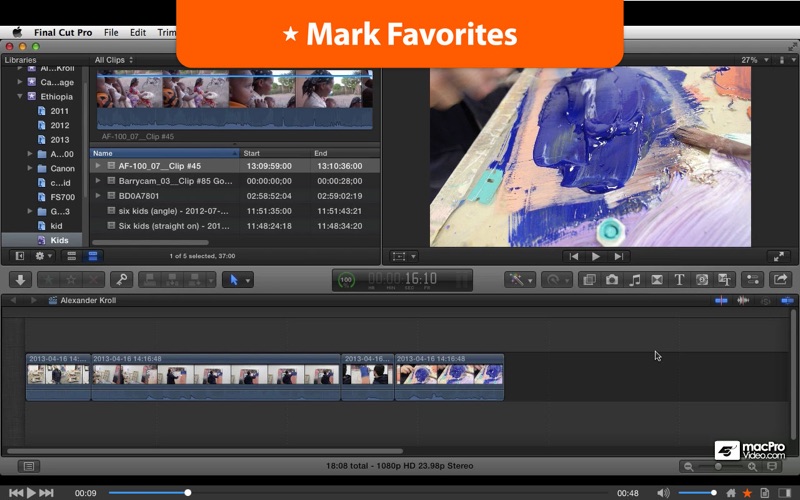
Task: Show the Themes Browser
Action: [724, 280]
